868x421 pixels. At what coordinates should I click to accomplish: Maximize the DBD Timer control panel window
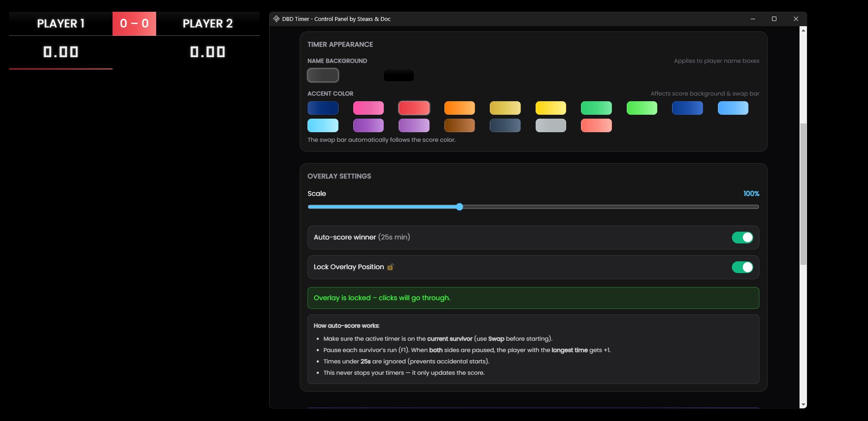[774, 19]
